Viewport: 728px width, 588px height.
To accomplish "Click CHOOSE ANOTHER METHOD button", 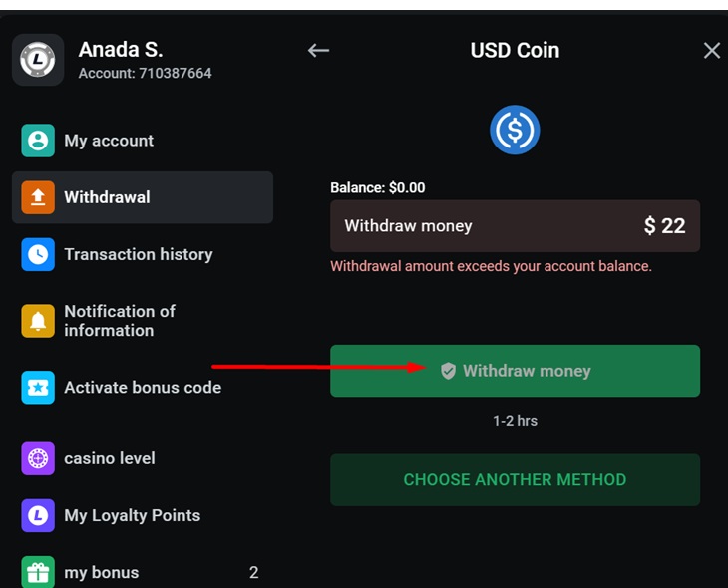I will click(x=515, y=480).
